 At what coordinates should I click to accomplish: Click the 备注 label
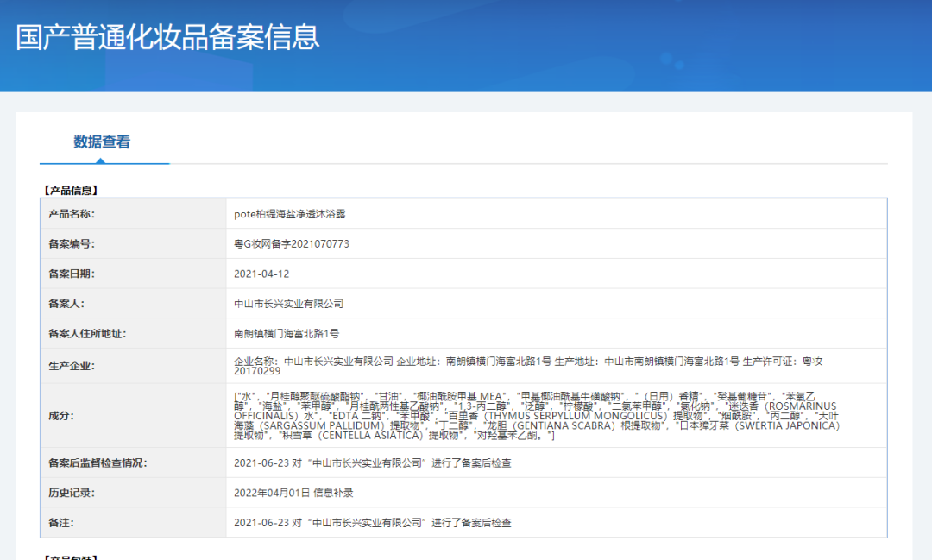click(x=61, y=523)
